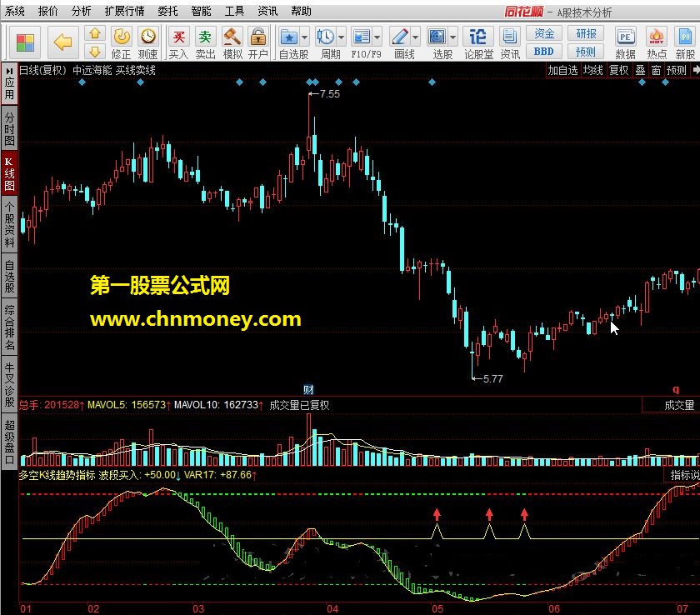Viewport: 700px width, 615px height.
Task: Open the 帮助 menu
Action: coord(302,11)
